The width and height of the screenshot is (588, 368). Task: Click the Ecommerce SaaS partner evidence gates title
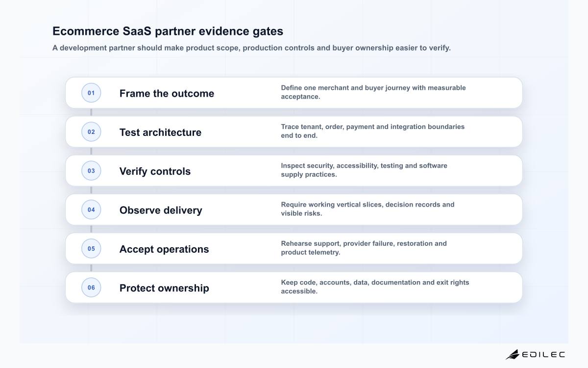point(168,31)
